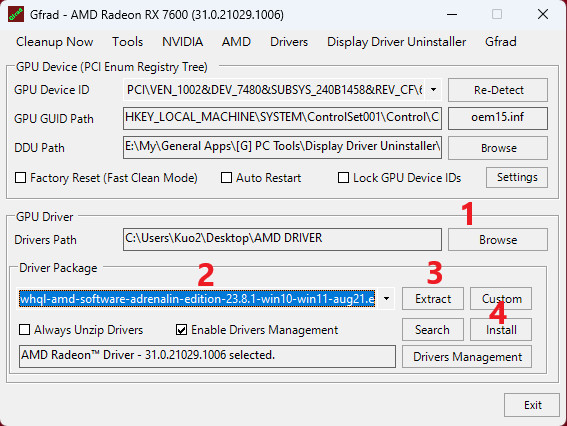
Task: Click the Re-Detect button
Action: [x=498, y=90]
